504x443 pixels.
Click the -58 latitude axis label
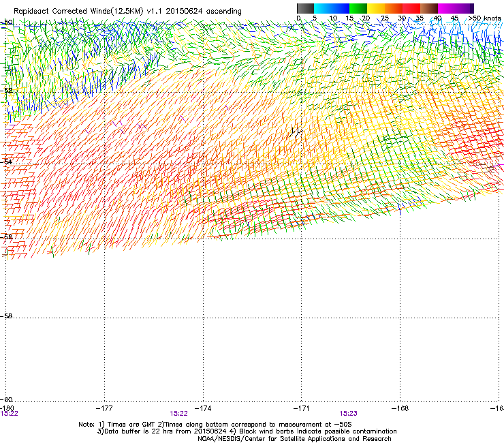click(6, 316)
